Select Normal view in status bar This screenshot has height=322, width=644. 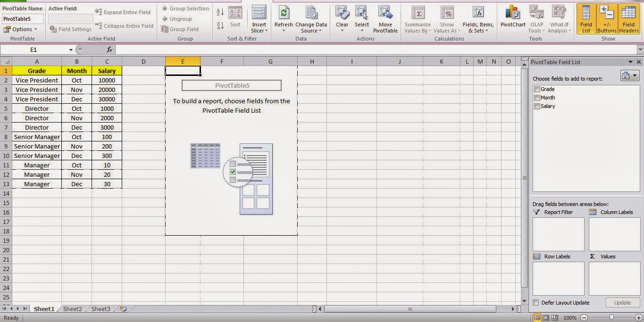pyautogui.click(x=537, y=318)
